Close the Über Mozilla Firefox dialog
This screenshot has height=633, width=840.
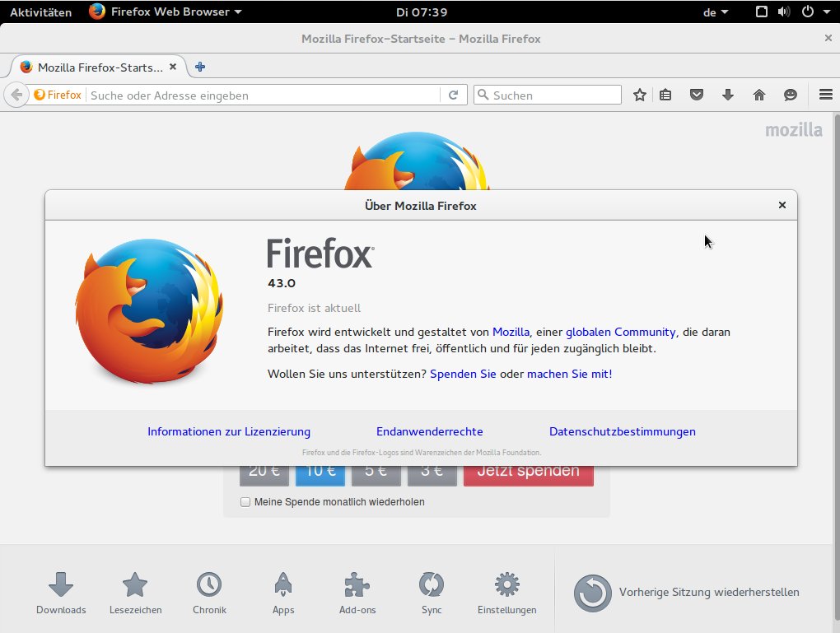782,205
